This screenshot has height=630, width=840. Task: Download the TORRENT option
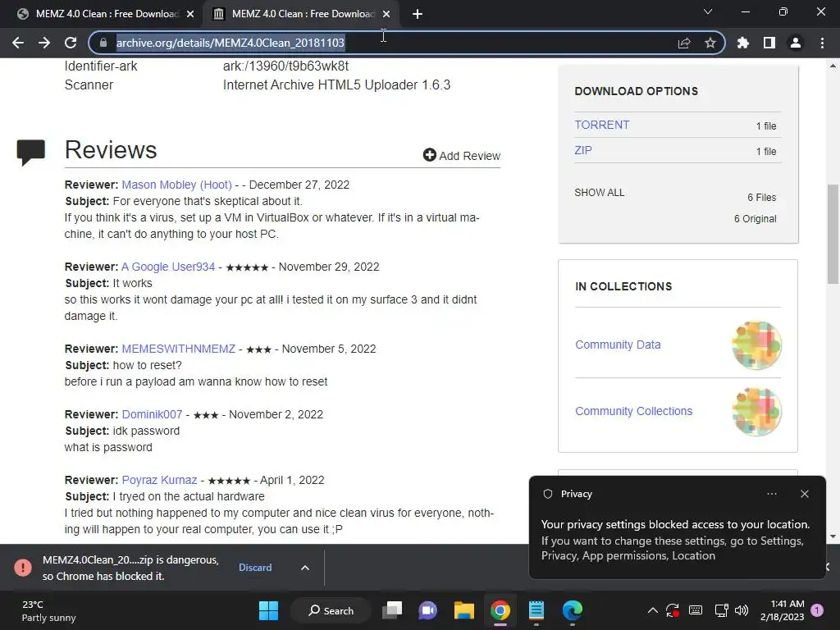click(x=601, y=125)
